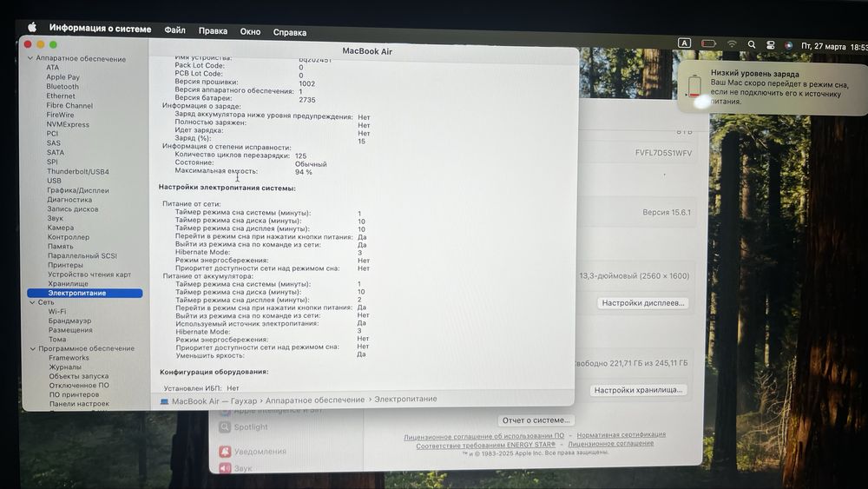Select ПО принтеров in the sidebar
This screenshot has width=868, height=489.
(x=74, y=394)
